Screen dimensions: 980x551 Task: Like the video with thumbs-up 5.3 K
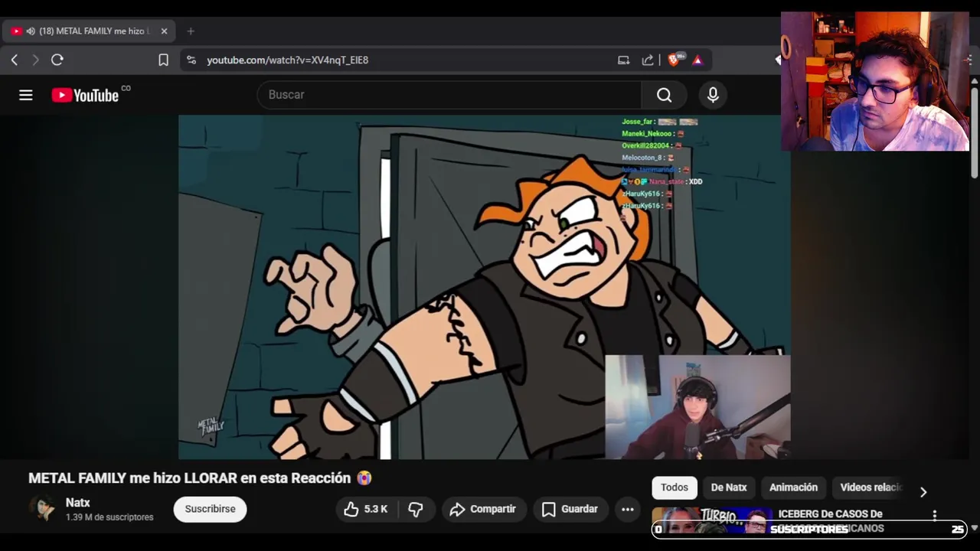(366, 509)
